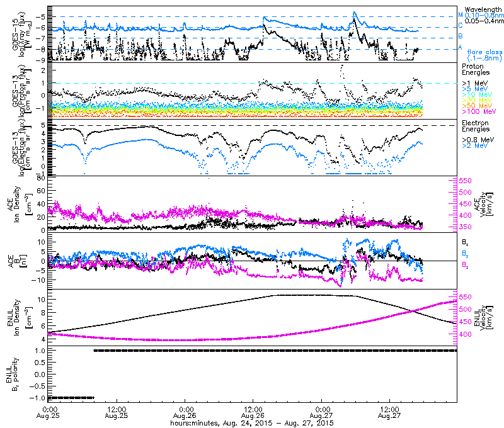Click the Bx magnetic field legend label

click(x=465, y=242)
